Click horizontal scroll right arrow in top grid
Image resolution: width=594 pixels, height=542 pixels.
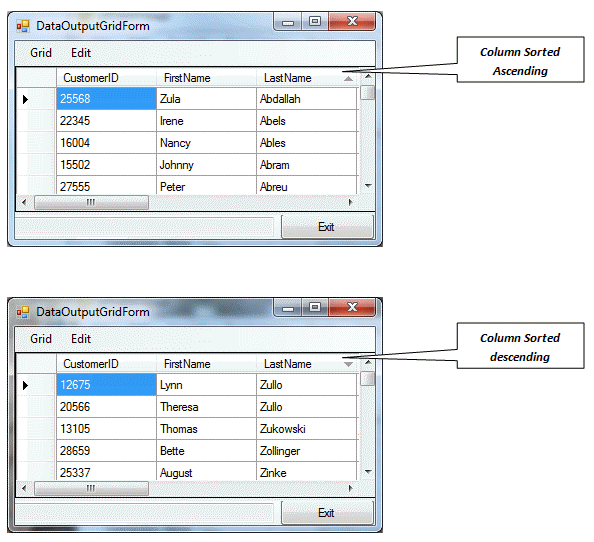(x=350, y=202)
